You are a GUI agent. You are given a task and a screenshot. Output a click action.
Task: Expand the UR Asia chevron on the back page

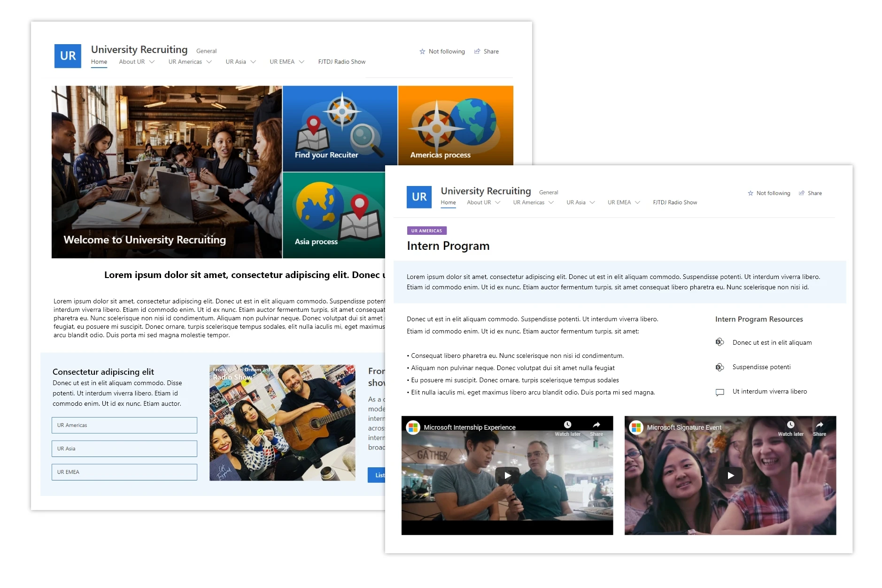click(x=253, y=62)
